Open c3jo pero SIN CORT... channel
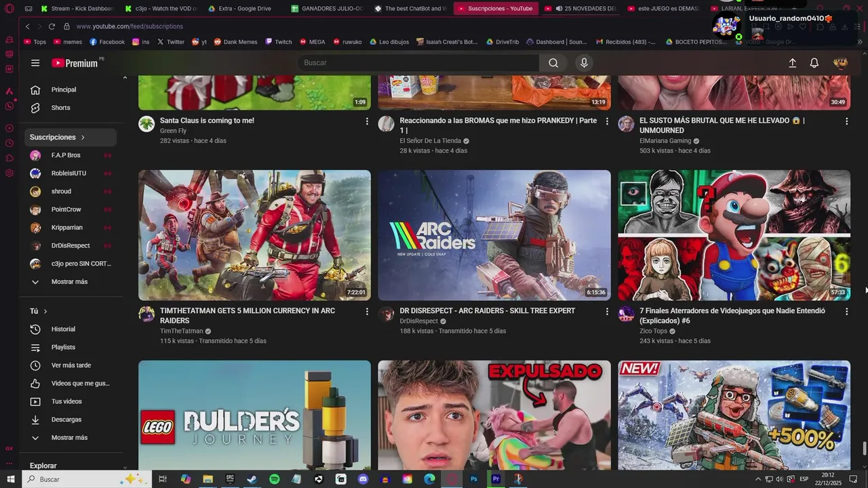This screenshot has height=488, width=868. (71, 264)
